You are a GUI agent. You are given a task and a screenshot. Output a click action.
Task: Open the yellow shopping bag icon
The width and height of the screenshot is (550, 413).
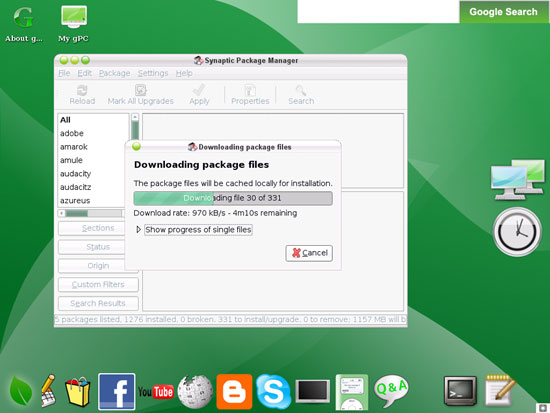click(78, 392)
